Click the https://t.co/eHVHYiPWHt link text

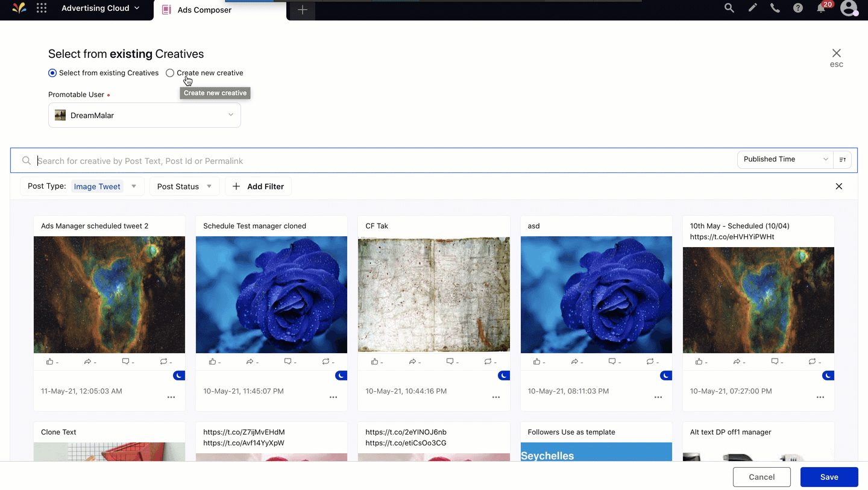point(732,237)
